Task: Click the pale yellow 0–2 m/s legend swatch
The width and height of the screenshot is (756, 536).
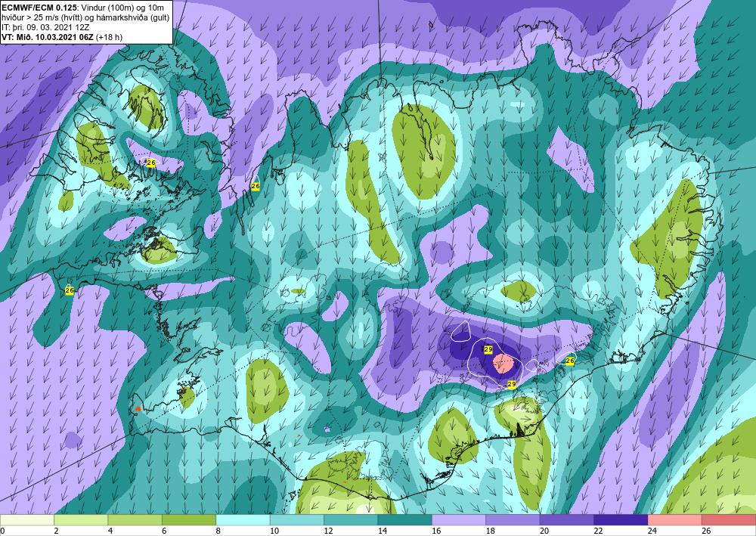Action: coord(27,520)
